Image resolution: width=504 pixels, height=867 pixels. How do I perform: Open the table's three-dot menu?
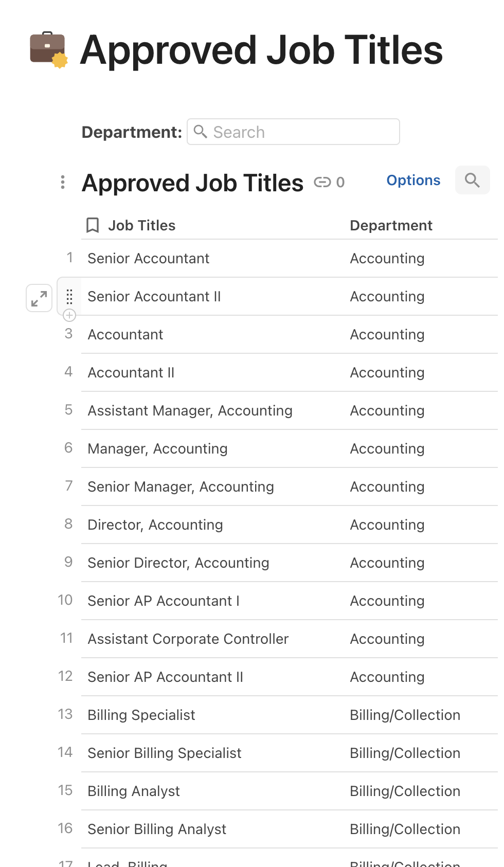63,182
